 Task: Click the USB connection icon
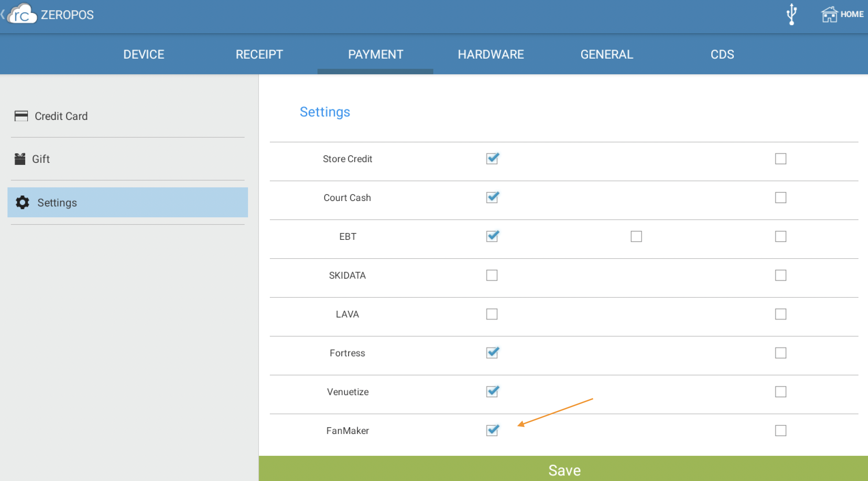(791, 15)
